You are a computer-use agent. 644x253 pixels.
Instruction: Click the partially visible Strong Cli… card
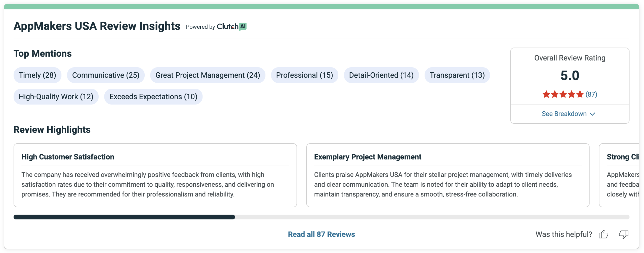coord(619,175)
